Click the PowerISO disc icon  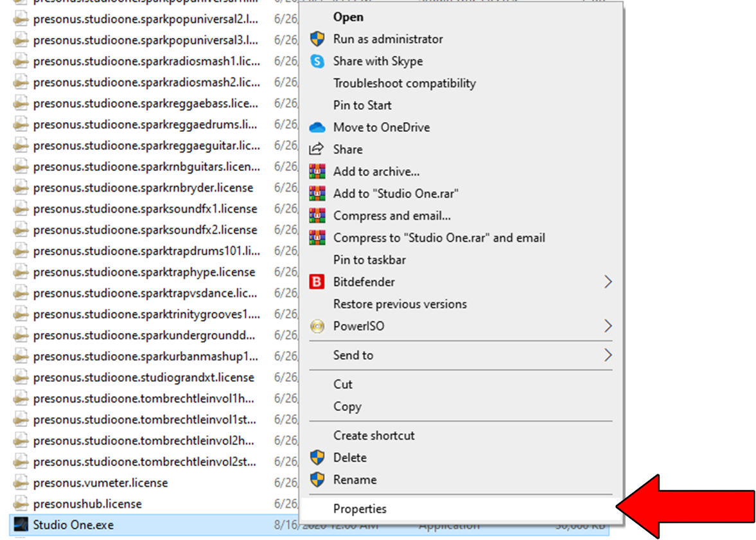pos(317,326)
